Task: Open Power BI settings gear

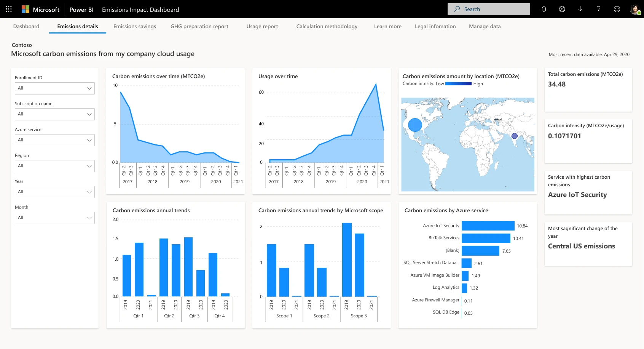Action: coord(562,9)
